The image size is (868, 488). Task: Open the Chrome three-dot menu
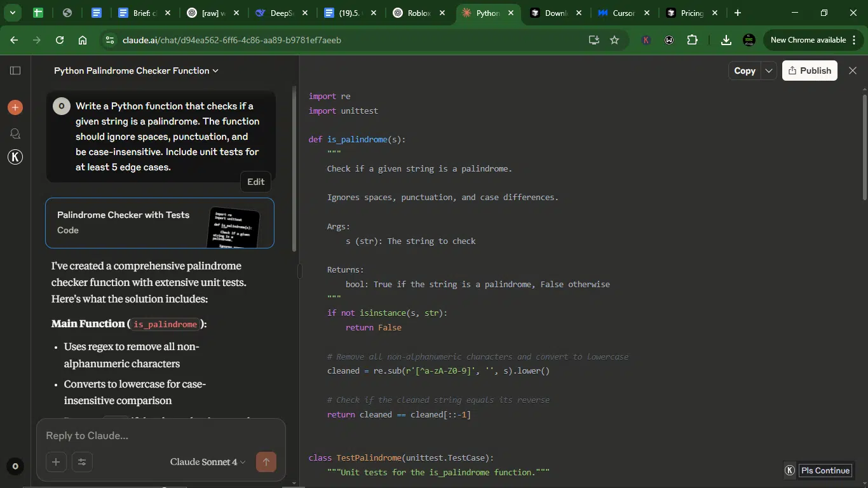(x=854, y=40)
